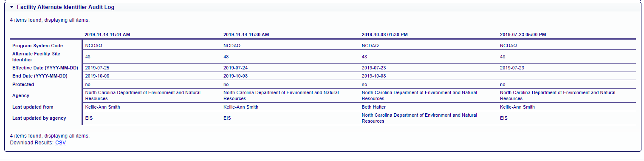Click the Last updated from row label
The height and width of the screenshot is (161, 644).
coord(33,107)
